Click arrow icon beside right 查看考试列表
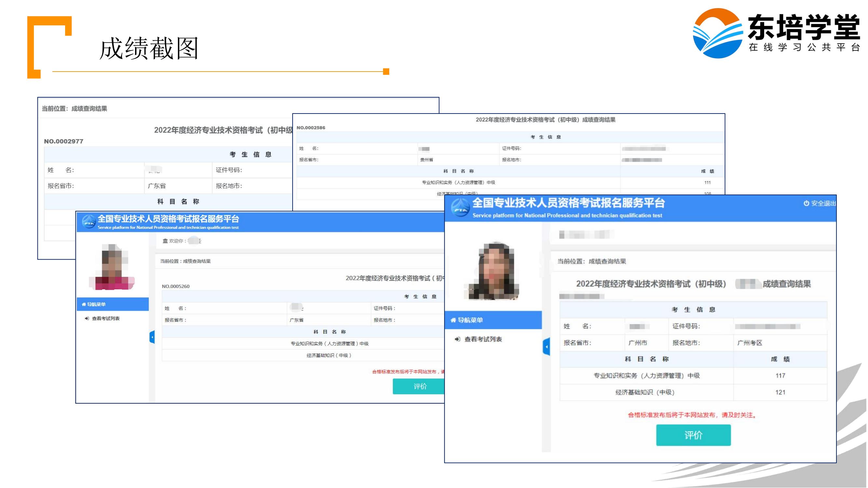868x488 pixels. tap(457, 339)
